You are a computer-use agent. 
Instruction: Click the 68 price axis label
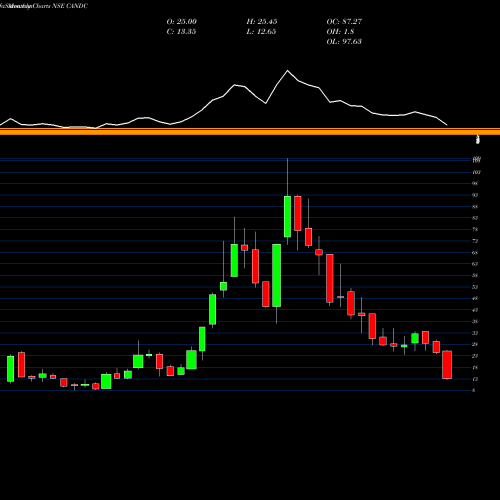pyautogui.click(x=475, y=253)
